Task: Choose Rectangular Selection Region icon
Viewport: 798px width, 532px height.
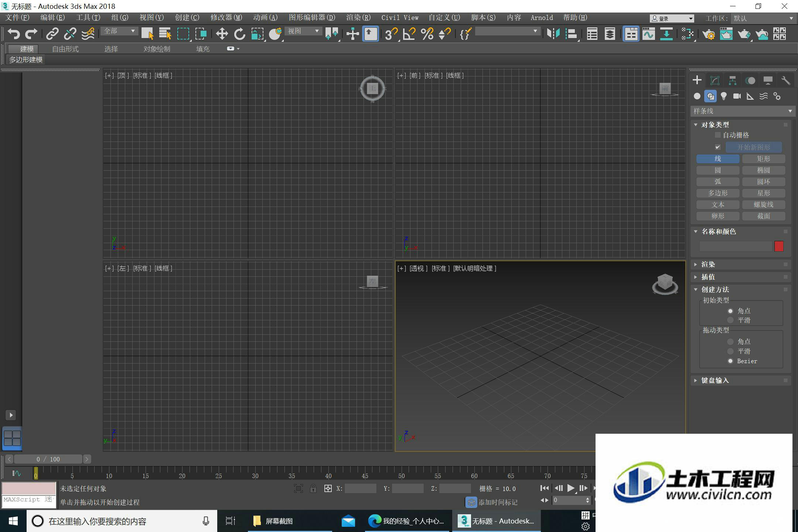Action: (x=183, y=34)
